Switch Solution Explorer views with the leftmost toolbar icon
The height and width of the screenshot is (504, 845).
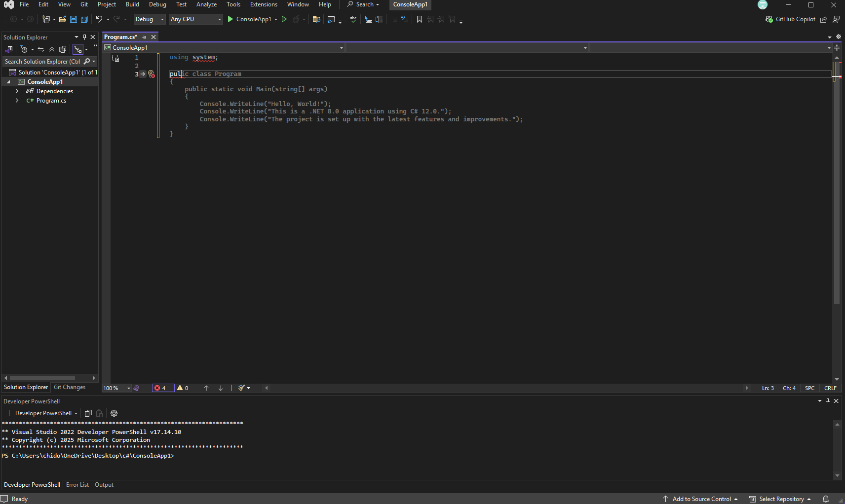click(x=8, y=49)
